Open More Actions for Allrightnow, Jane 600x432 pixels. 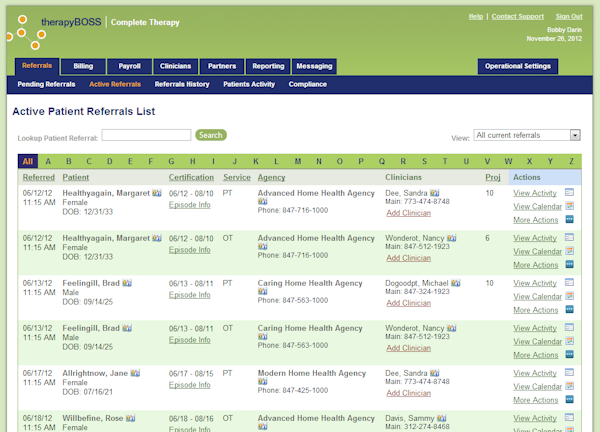coord(536,400)
